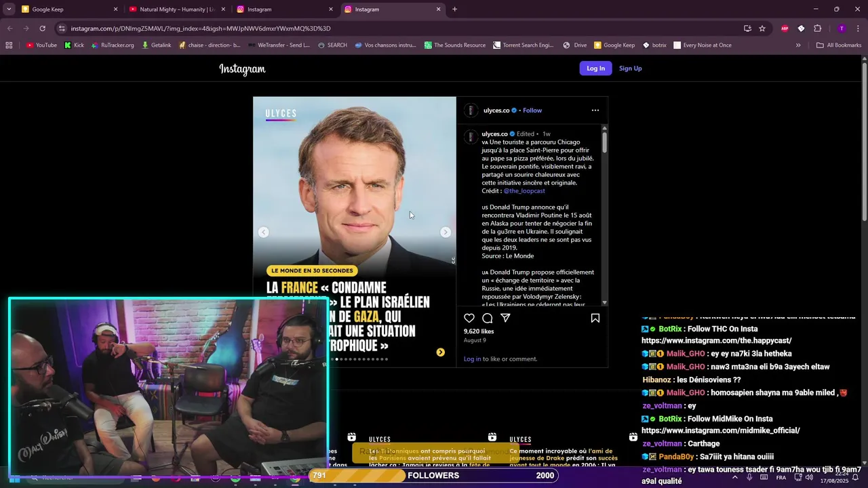The height and width of the screenshot is (488, 868).
Task: Click the Log In button
Action: tap(595, 68)
